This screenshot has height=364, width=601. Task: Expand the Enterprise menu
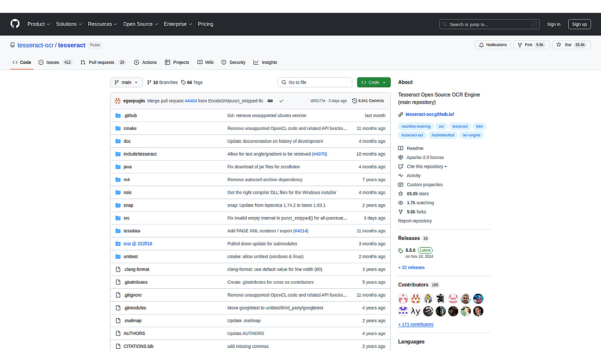(x=178, y=24)
